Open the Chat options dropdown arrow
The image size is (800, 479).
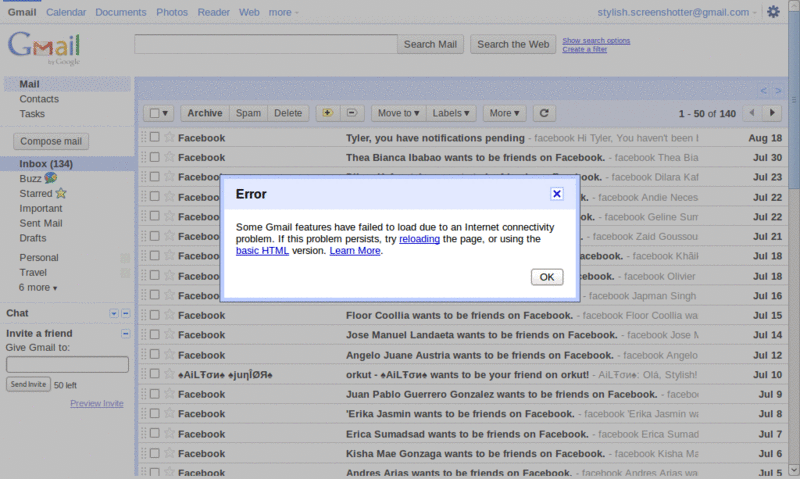[114, 313]
